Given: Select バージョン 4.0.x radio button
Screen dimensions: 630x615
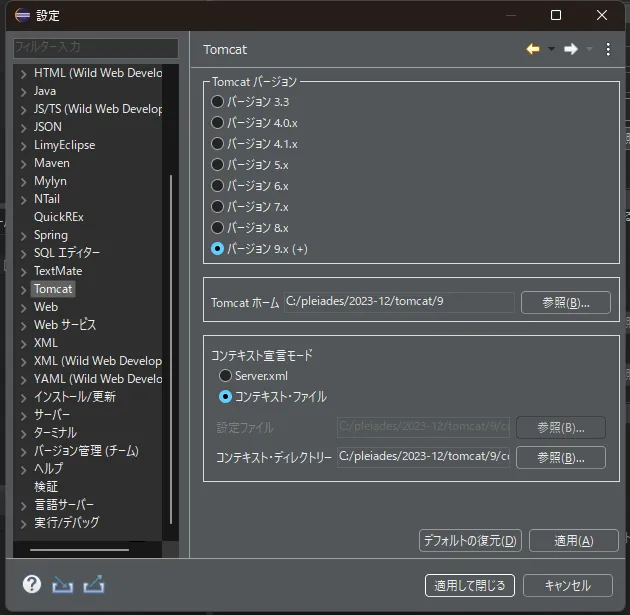Looking at the screenshot, I should pyautogui.click(x=217, y=123).
